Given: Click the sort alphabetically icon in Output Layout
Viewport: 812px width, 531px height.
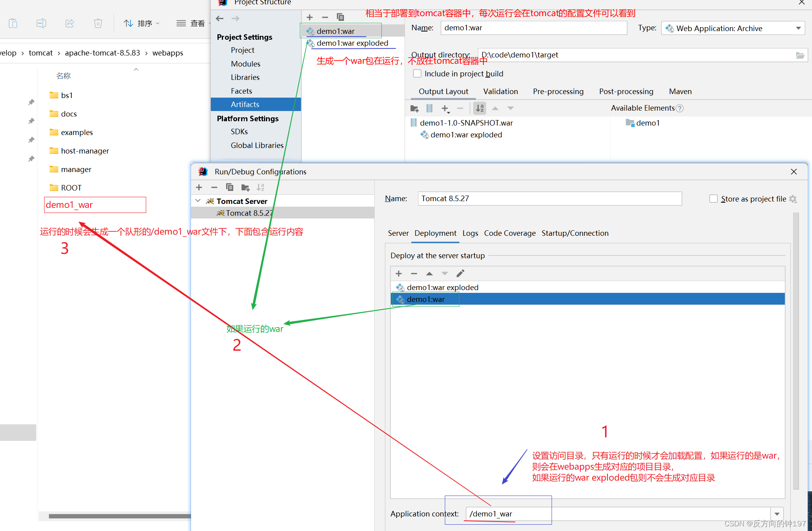Looking at the screenshot, I should (x=479, y=108).
